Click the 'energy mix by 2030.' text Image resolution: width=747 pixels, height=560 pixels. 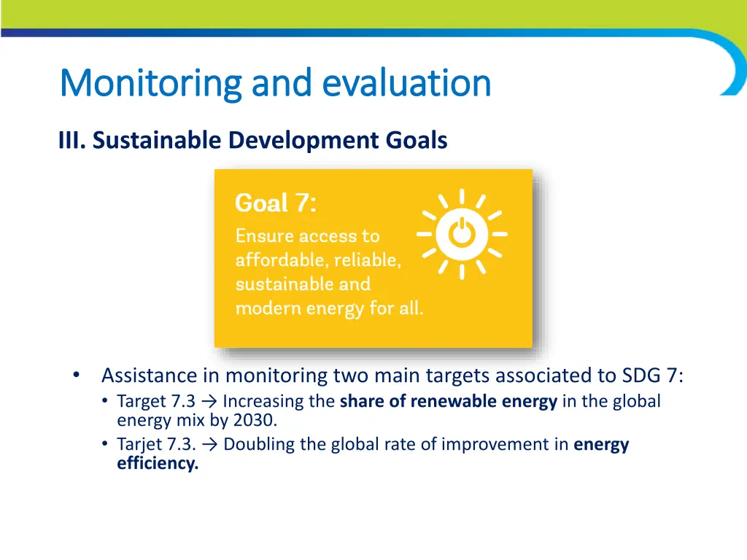pos(197,421)
